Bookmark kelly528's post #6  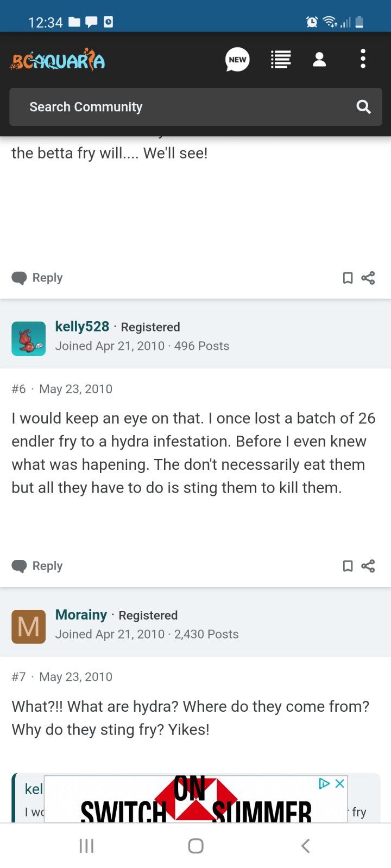348,566
